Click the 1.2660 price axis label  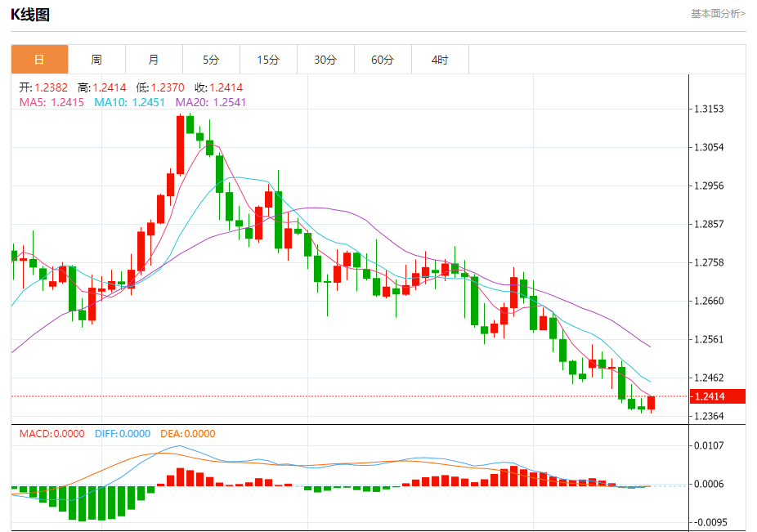tap(709, 301)
